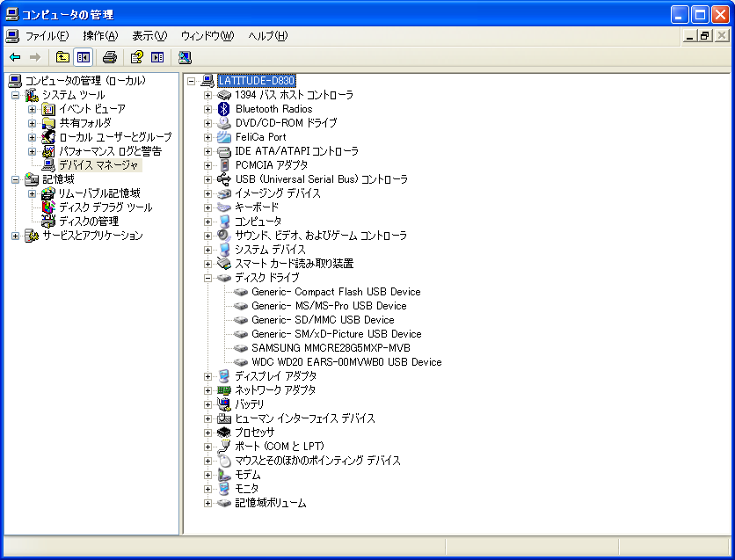The image size is (735, 560).
Task: Click the Print toolbar icon
Action: point(110,57)
